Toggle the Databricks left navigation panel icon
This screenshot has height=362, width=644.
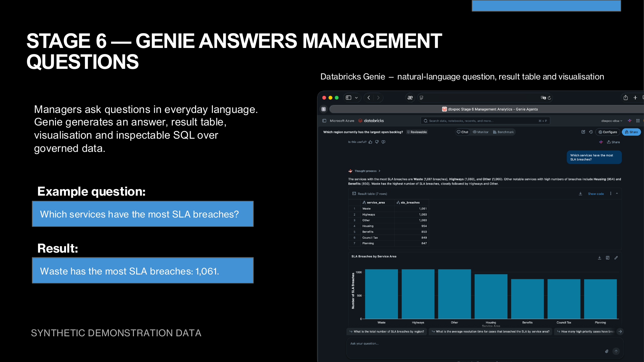[324, 121]
